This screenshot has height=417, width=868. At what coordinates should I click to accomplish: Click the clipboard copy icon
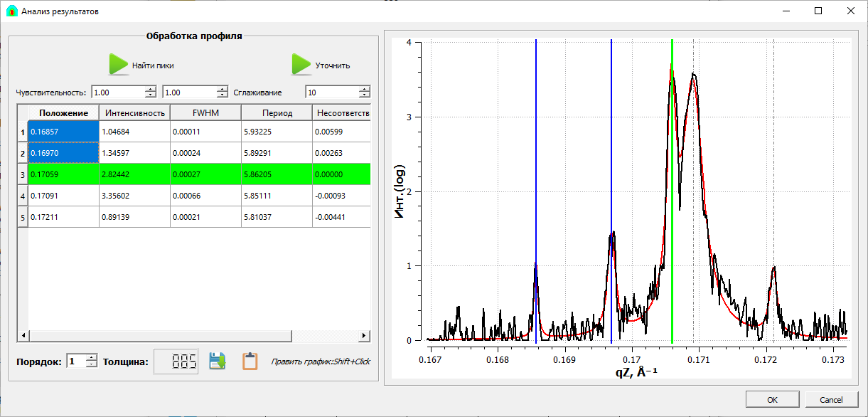tap(250, 361)
